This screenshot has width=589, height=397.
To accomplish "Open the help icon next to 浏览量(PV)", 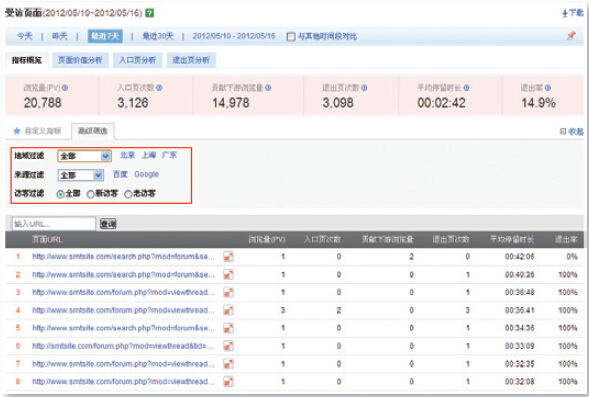I will pyautogui.click(x=65, y=88).
